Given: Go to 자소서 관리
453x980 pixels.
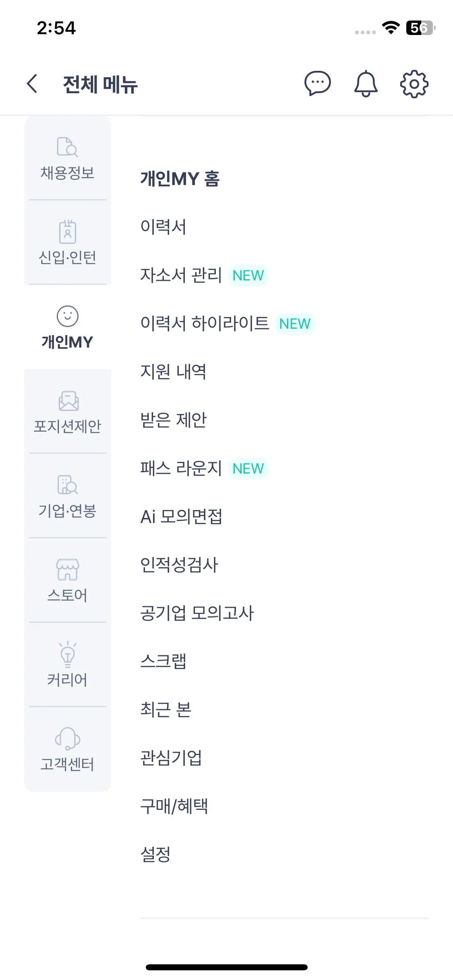Looking at the screenshot, I should pos(181,275).
